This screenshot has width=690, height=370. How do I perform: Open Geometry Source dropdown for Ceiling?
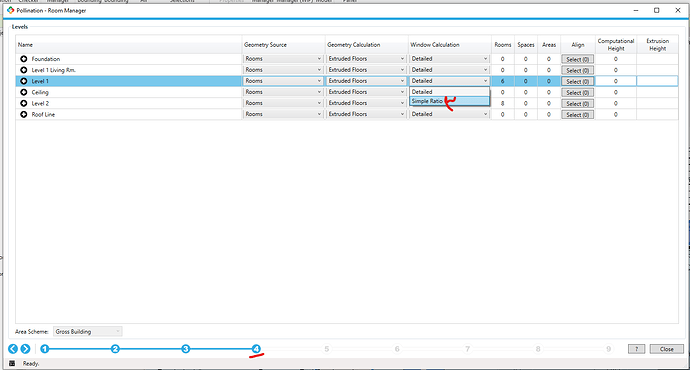[x=283, y=92]
